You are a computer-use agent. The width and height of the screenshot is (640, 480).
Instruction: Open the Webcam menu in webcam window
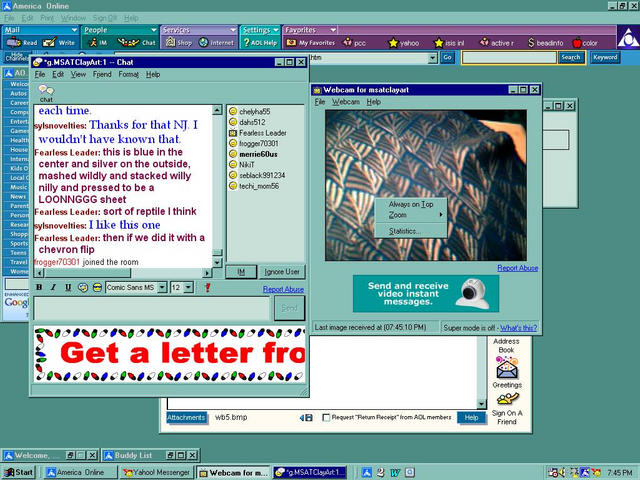(345, 102)
